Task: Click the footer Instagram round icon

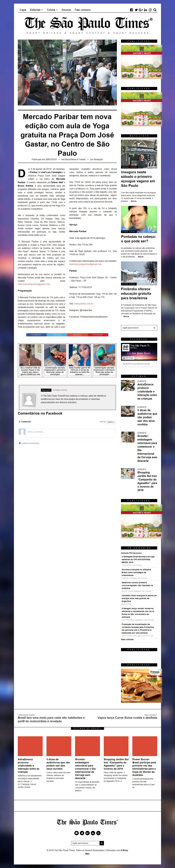Action: 98,833
